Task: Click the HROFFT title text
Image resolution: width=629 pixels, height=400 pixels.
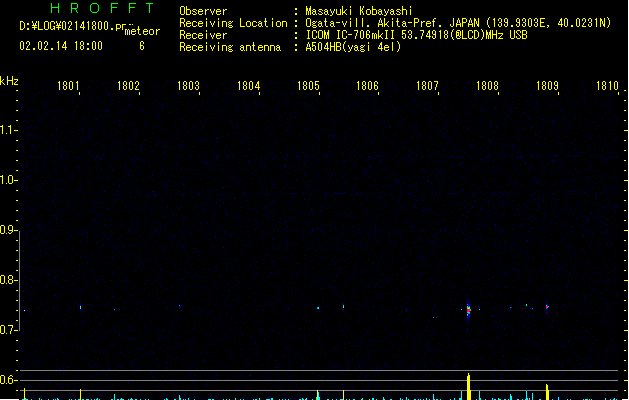Action: 102,8
